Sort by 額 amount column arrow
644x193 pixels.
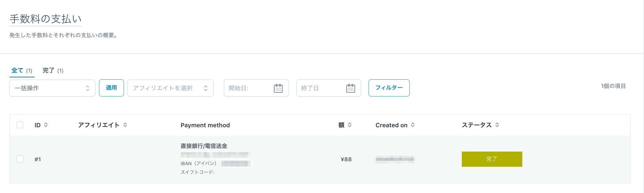click(x=350, y=125)
